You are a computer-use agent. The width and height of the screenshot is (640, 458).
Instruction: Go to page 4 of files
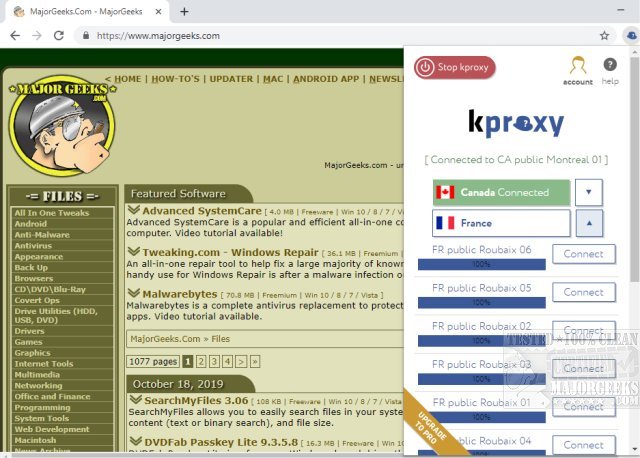(227, 361)
